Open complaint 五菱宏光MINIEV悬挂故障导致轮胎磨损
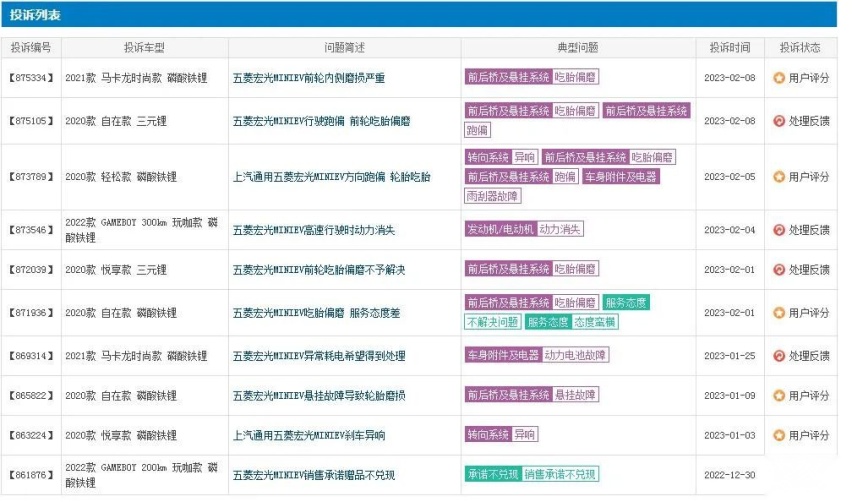The height and width of the screenshot is (502, 852). pyautogui.click(x=319, y=396)
